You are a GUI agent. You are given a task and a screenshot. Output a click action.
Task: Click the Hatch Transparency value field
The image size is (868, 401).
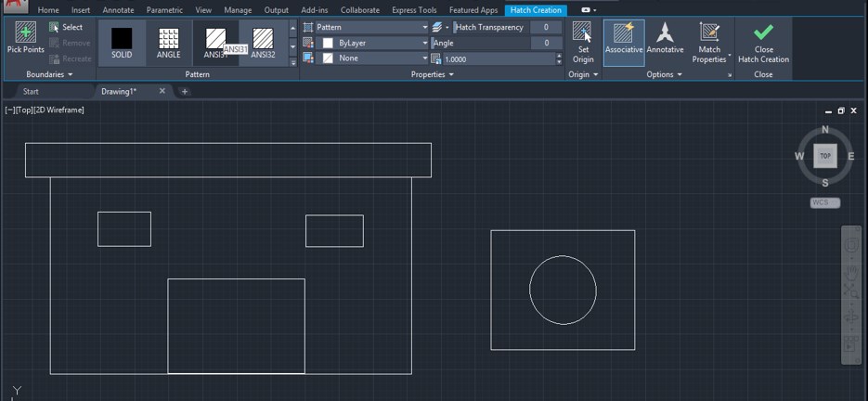coord(546,27)
